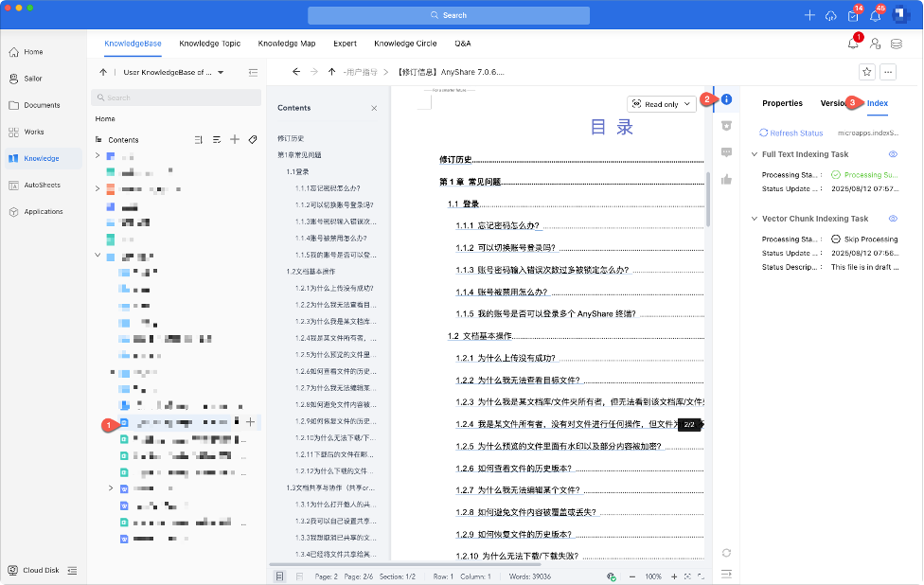Click the knowledge base Search field
The width and height of the screenshot is (924, 585).
coord(176,97)
